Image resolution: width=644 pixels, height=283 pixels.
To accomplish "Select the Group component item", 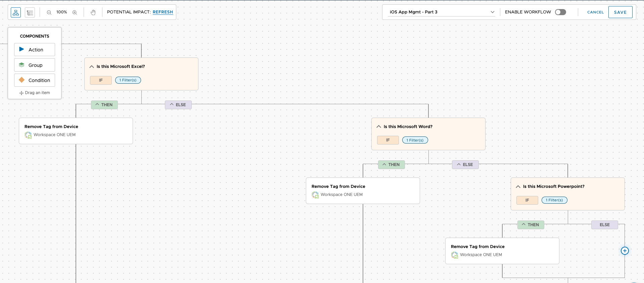I will click(35, 65).
